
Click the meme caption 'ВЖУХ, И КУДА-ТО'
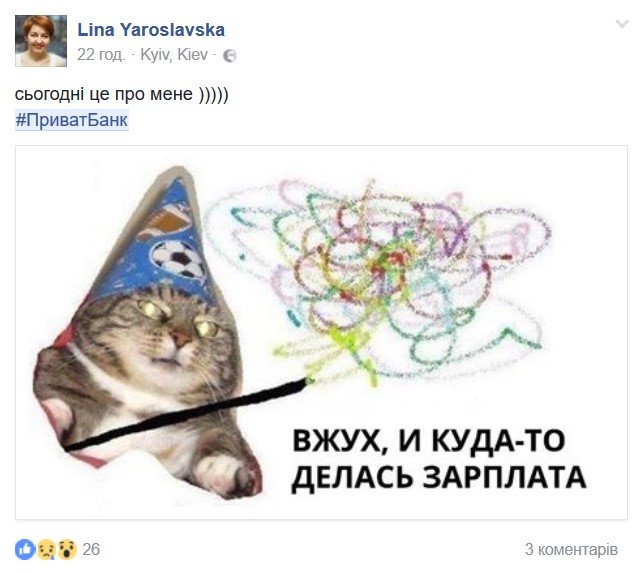point(428,441)
